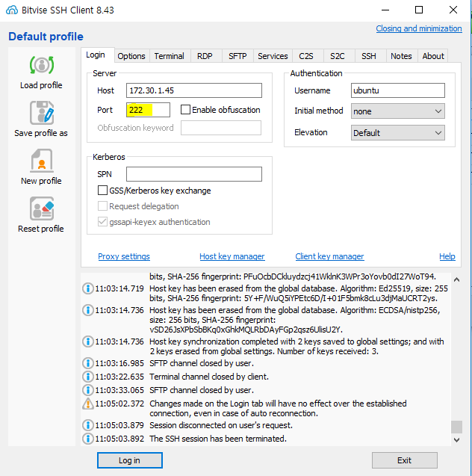Click the Help link
The width and height of the screenshot is (472, 476).
(447, 256)
